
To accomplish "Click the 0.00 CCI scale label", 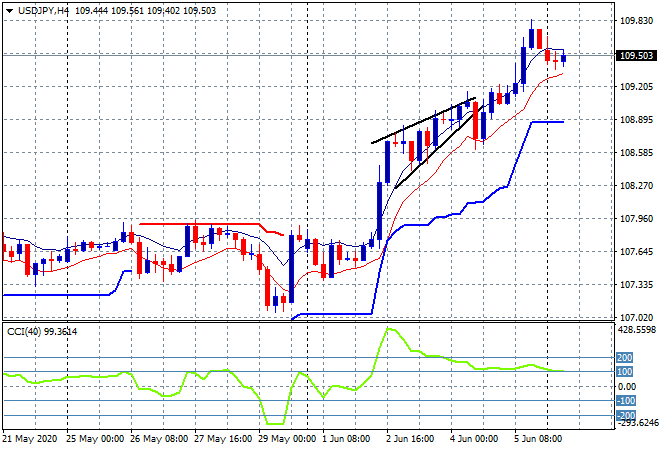I will click(x=627, y=386).
